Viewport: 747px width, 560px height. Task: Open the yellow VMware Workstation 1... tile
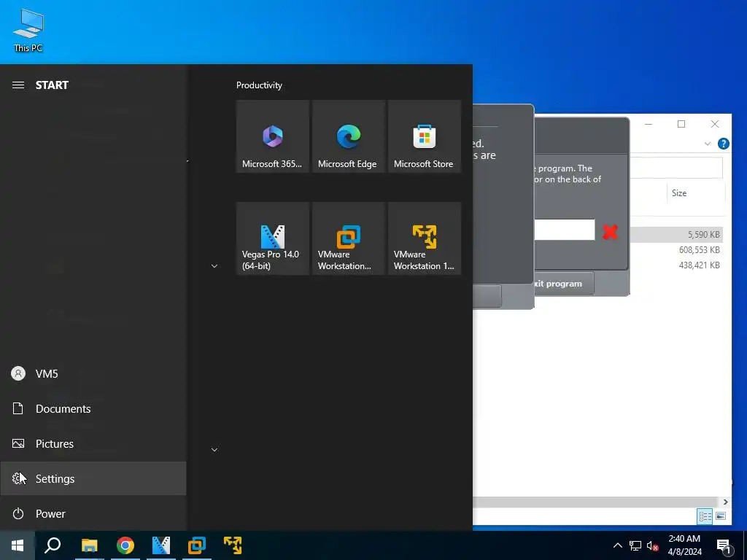(x=425, y=238)
